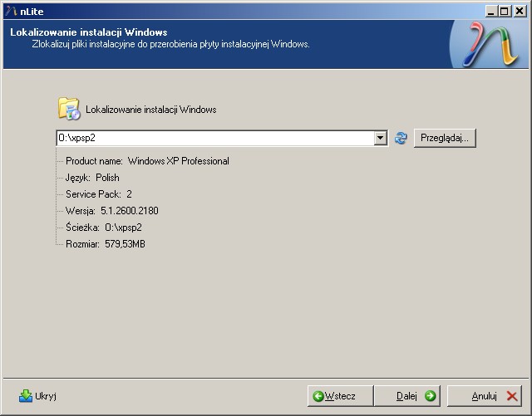
Task: Select the Product name: Windows XP Professional row
Action: coord(147,161)
